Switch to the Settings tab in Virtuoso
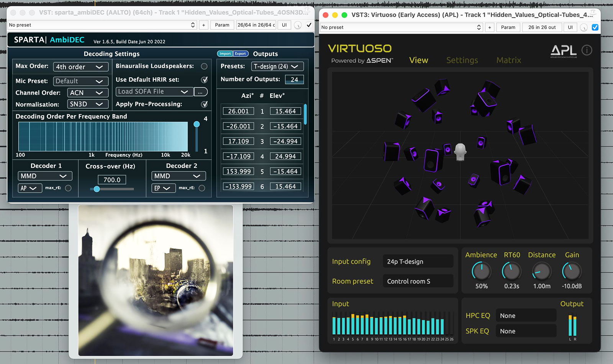The width and height of the screenshot is (613, 364). coord(462,60)
